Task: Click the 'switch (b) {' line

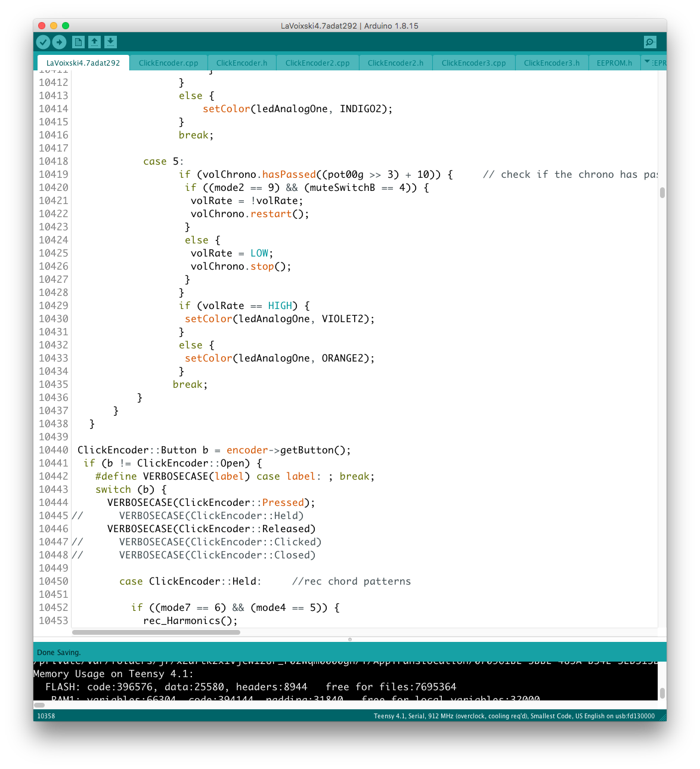Action: point(131,489)
